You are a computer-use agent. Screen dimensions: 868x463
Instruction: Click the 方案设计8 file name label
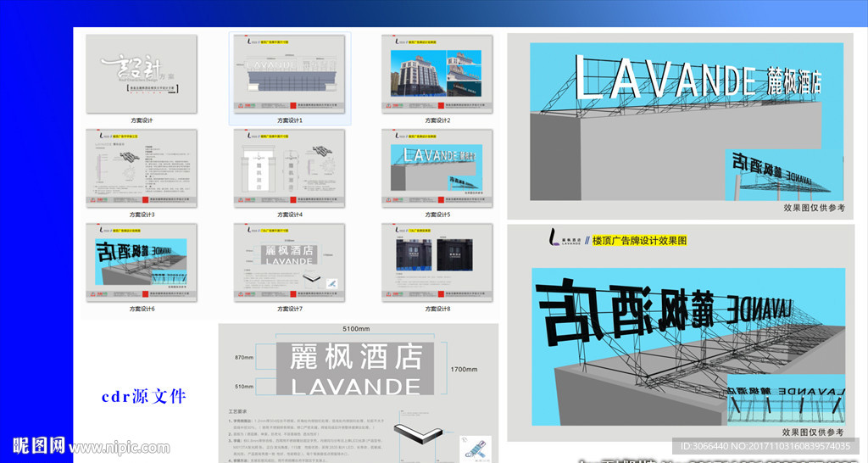437,309
